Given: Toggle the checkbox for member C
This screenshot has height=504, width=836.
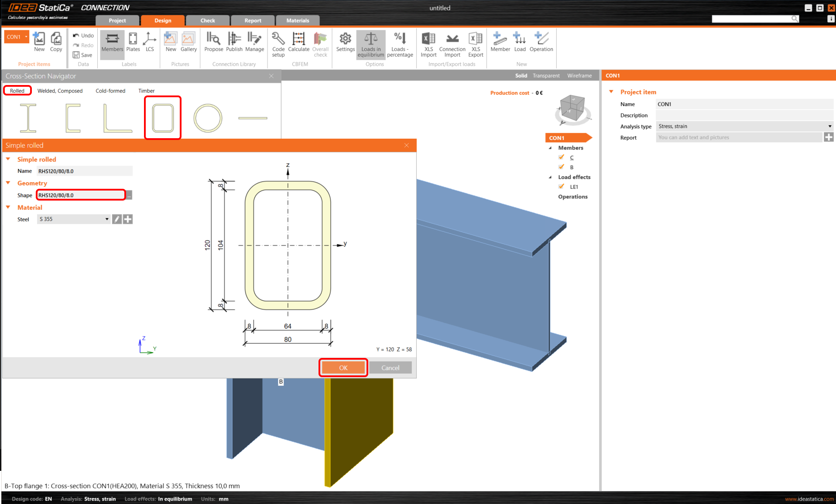Looking at the screenshot, I should (562, 157).
